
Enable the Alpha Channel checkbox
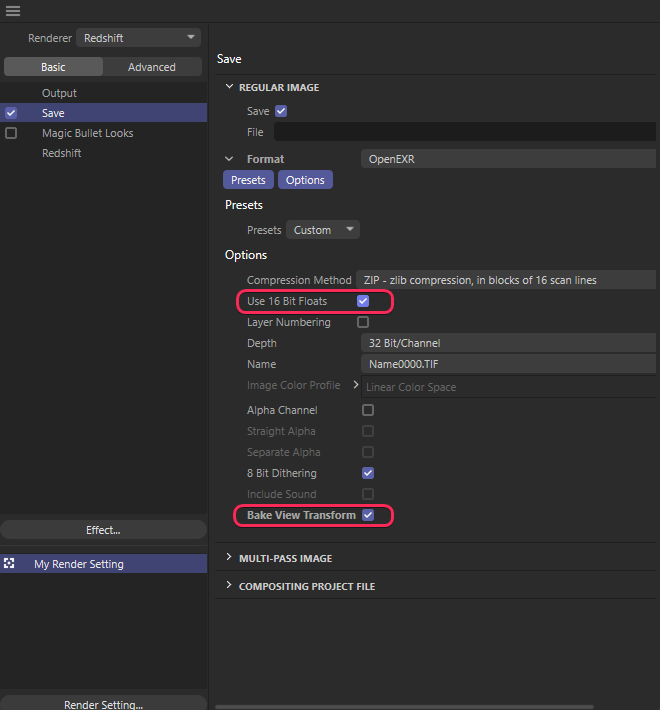pos(368,410)
